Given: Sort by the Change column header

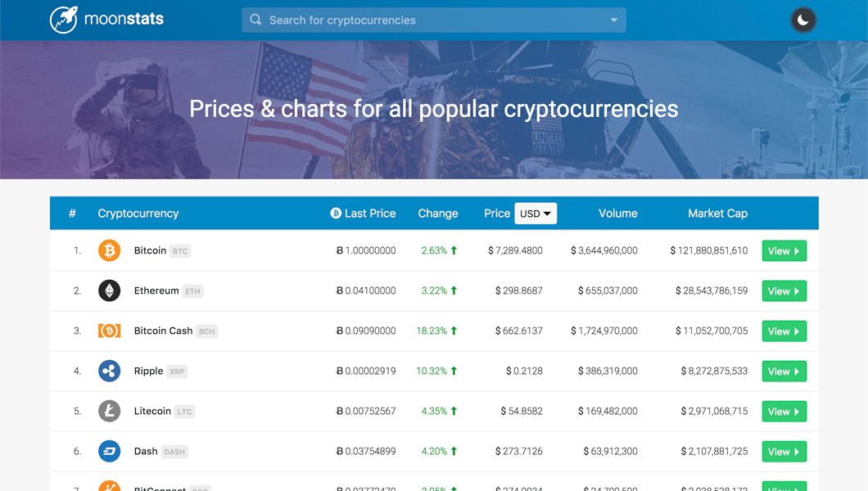Looking at the screenshot, I should (438, 214).
